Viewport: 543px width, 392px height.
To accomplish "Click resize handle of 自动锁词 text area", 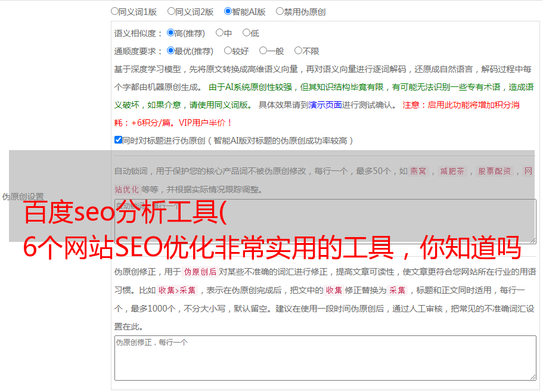I will coord(532,240).
